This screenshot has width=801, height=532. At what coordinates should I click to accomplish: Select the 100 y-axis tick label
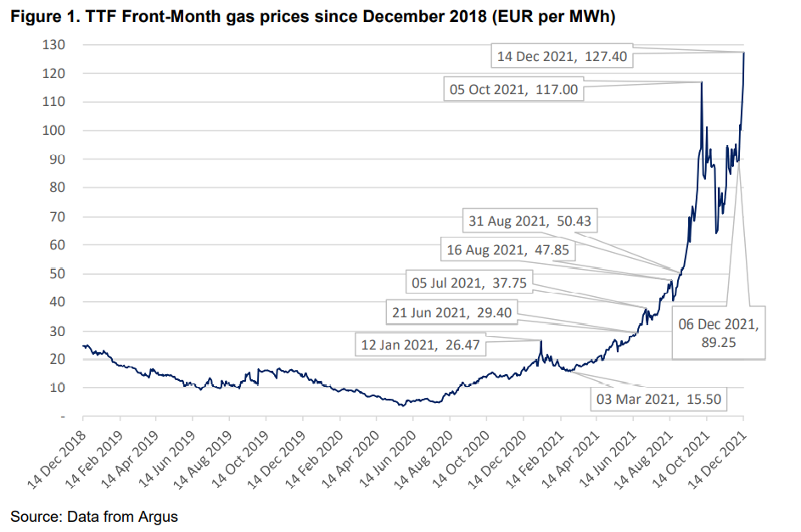(x=59, y=131)
